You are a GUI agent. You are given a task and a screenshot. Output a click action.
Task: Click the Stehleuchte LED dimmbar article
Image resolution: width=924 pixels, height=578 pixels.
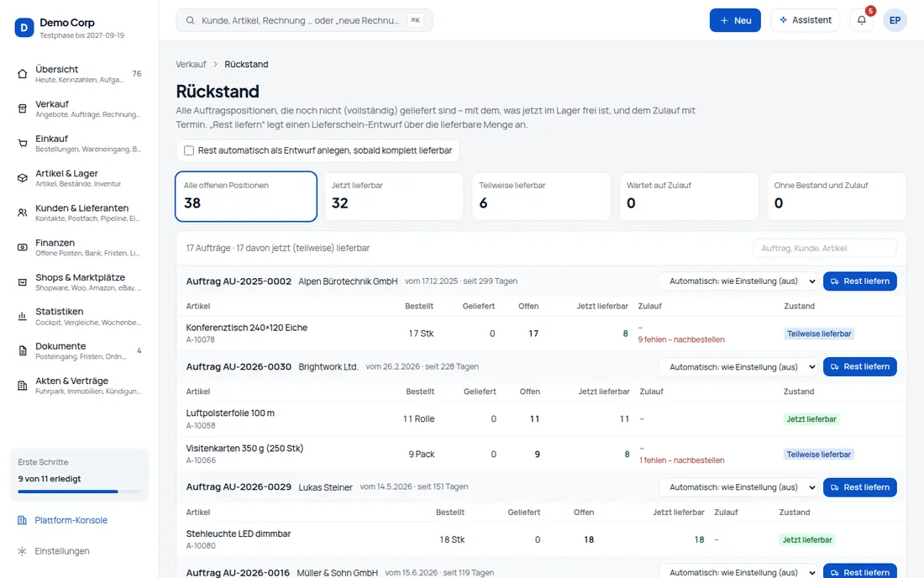coord(239,533)
